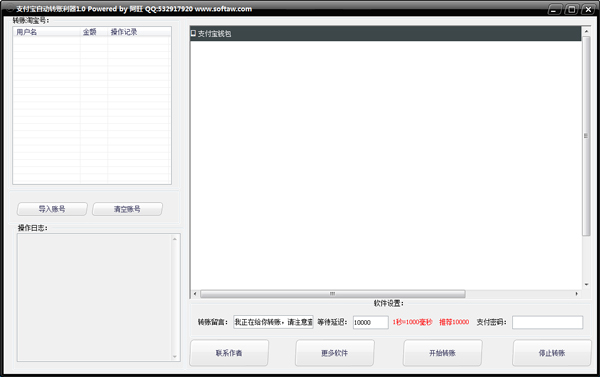Viewport: 600px width, 377px height.
Task: Focus the 支付密码 password field
Action: [x=548, y=322]
